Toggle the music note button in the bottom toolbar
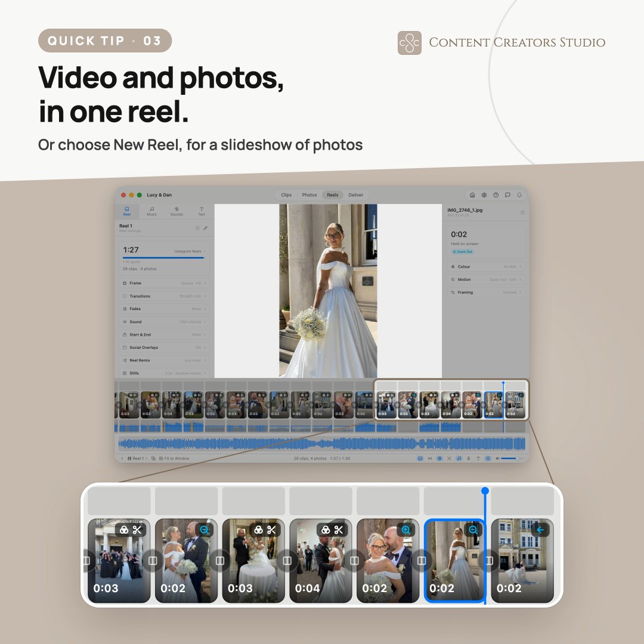 459,459
